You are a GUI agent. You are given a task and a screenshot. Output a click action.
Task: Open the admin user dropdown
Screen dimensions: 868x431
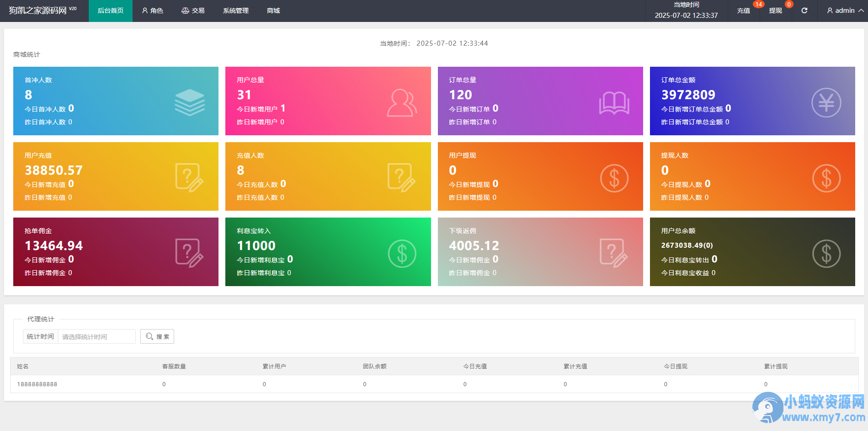(845, 11)
